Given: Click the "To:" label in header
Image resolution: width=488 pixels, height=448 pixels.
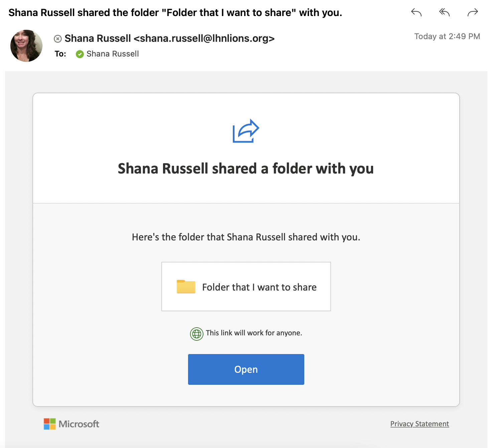Looking at the screenshot, I should coord(60,54).
